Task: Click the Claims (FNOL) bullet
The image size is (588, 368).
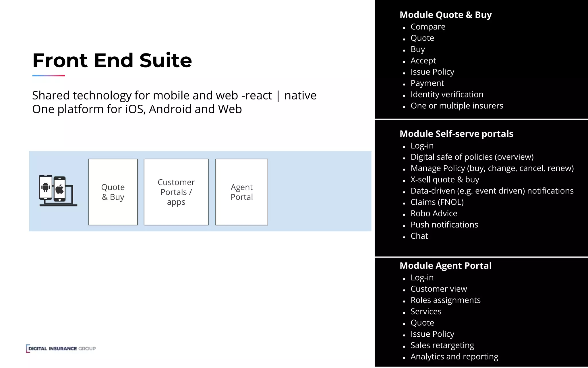Action: [437, 202]
